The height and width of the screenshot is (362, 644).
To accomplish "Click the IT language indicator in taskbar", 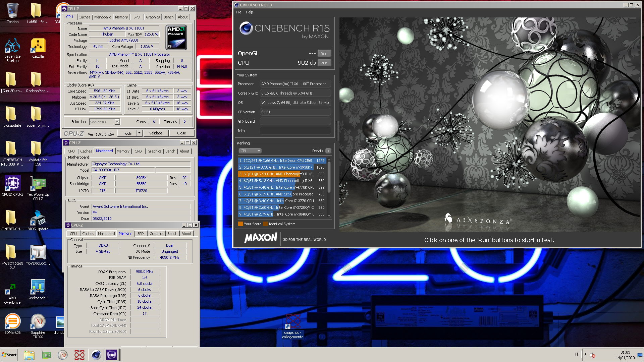I will (x=577, y=354).
